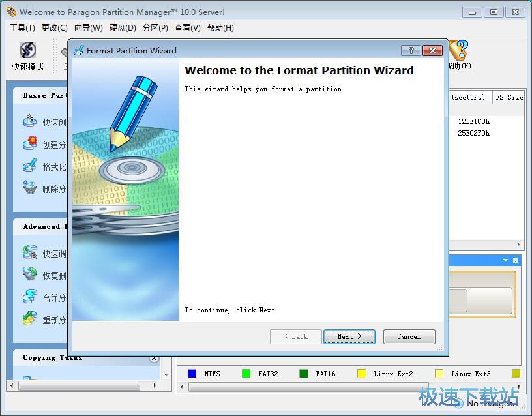Click the wizard's question mark help button
Screen dimensions: 532x416
[x=411, y=51]
